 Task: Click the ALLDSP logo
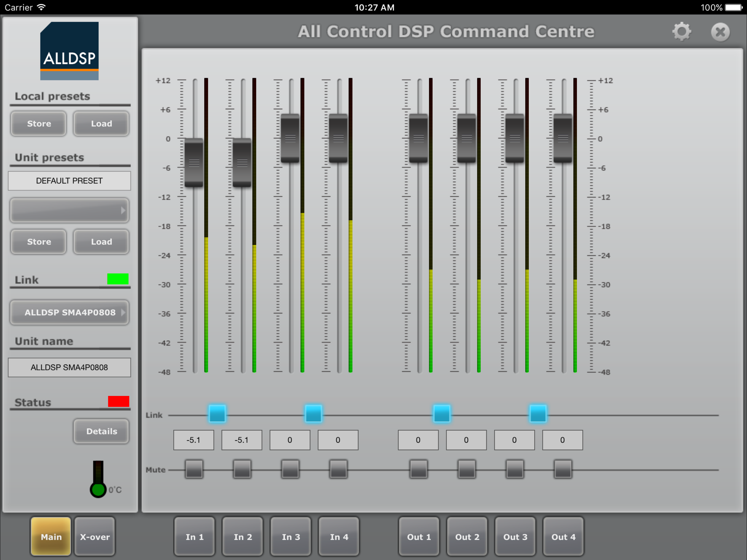tap(69, 51)
